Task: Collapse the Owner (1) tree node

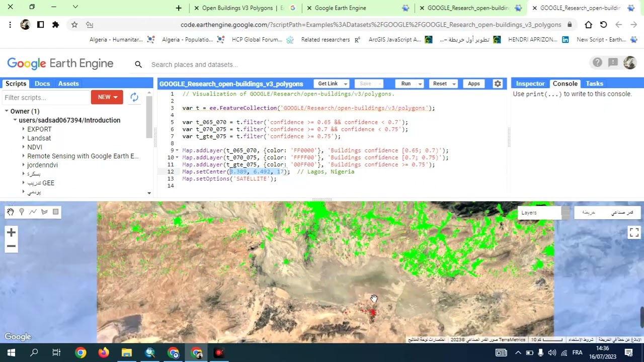Action: click(7, 111)
